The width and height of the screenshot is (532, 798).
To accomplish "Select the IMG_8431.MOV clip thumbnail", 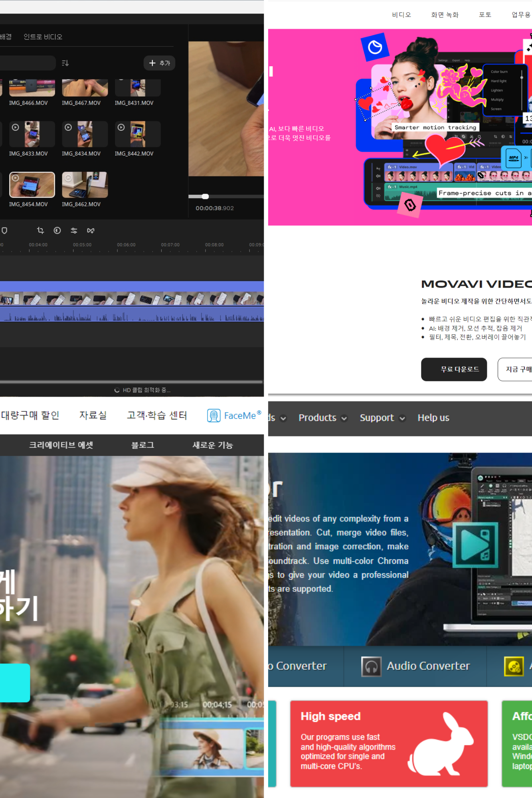I will click(x=138, y=88).
